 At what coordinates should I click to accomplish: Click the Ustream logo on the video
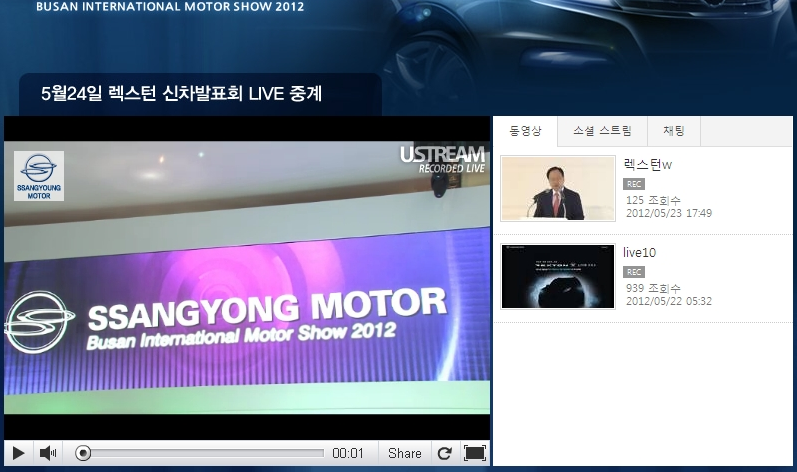443,159
